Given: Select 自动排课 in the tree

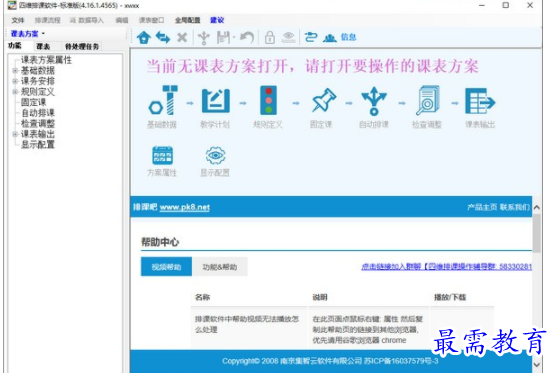Looking at the screenshot, I should click(38, 113).
